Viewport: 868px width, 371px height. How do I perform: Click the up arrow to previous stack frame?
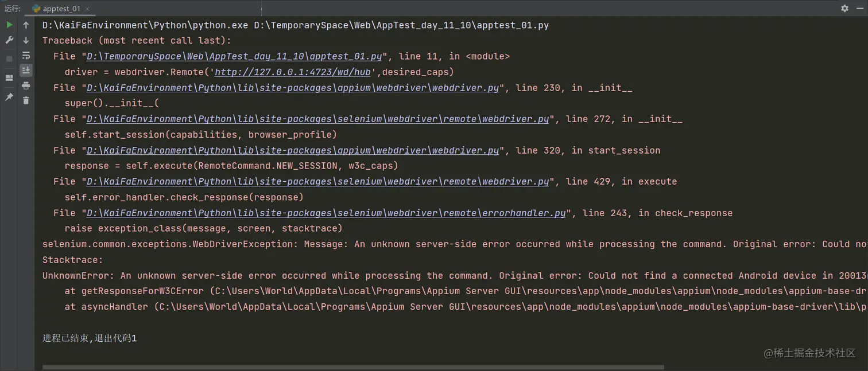tap(26, 25)
